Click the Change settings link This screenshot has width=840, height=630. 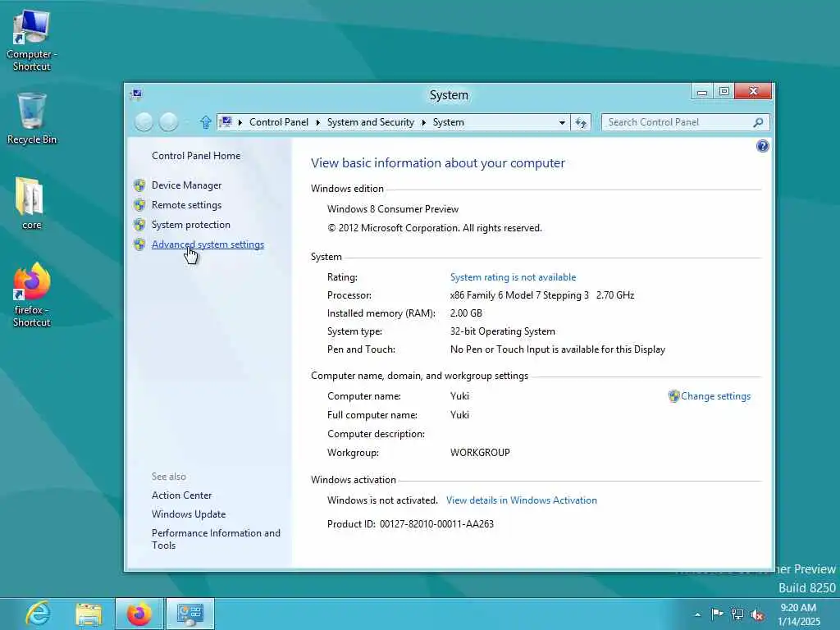coord(715,396)
